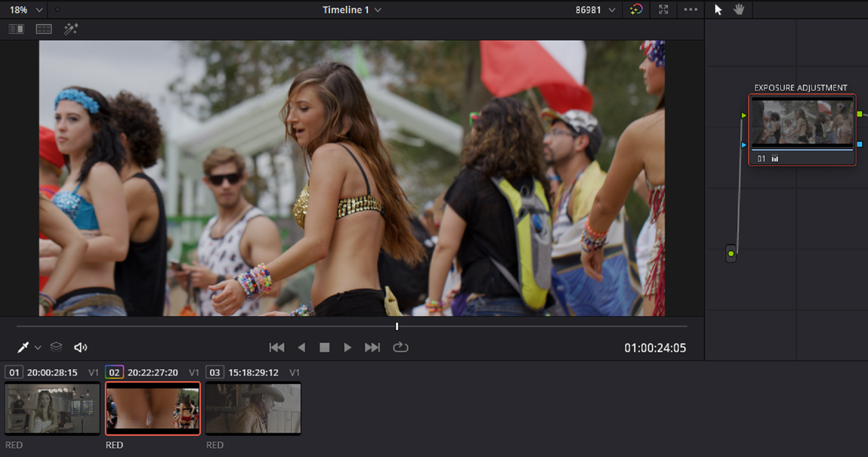Click the stop playback button
This screenshot has height=457, width=868.
click(324, 347)
